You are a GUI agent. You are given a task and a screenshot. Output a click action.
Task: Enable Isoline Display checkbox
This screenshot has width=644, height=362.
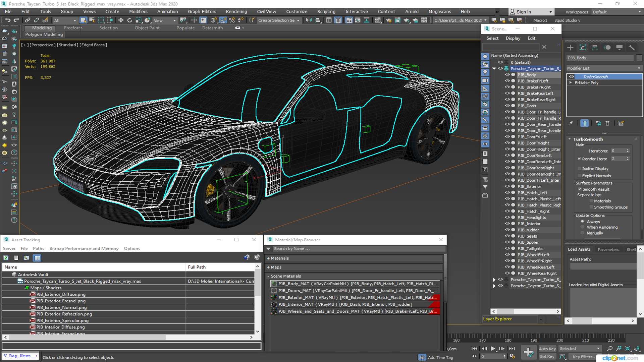click(x=579, y=169)
